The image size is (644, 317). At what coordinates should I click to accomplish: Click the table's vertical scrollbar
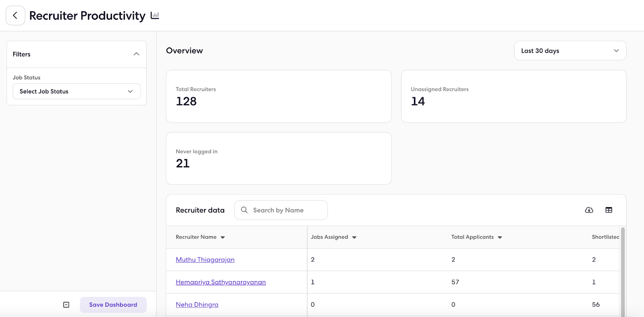pos(623,272)
